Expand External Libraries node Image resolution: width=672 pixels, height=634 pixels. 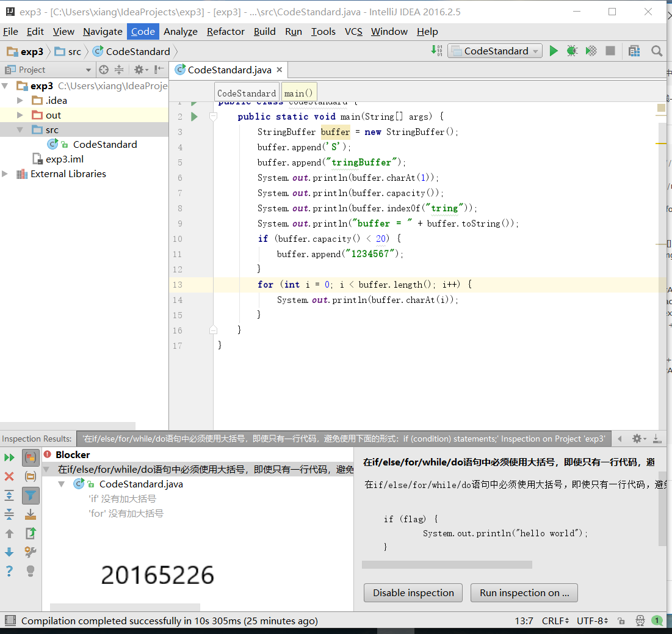coord(5,173)
